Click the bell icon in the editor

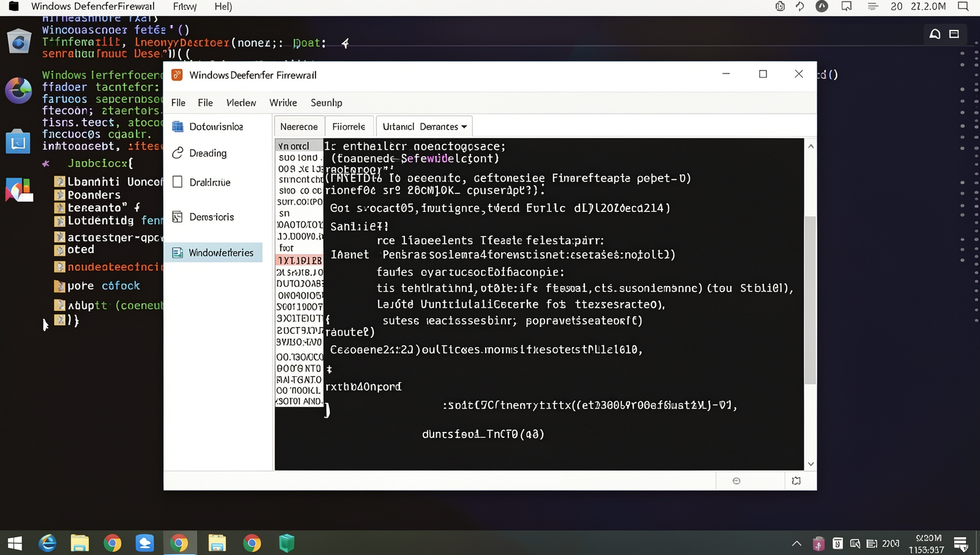[x=935, y=34]
